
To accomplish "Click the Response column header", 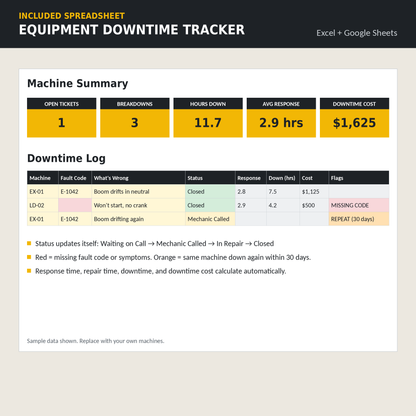I will click(x=251, y=178).
